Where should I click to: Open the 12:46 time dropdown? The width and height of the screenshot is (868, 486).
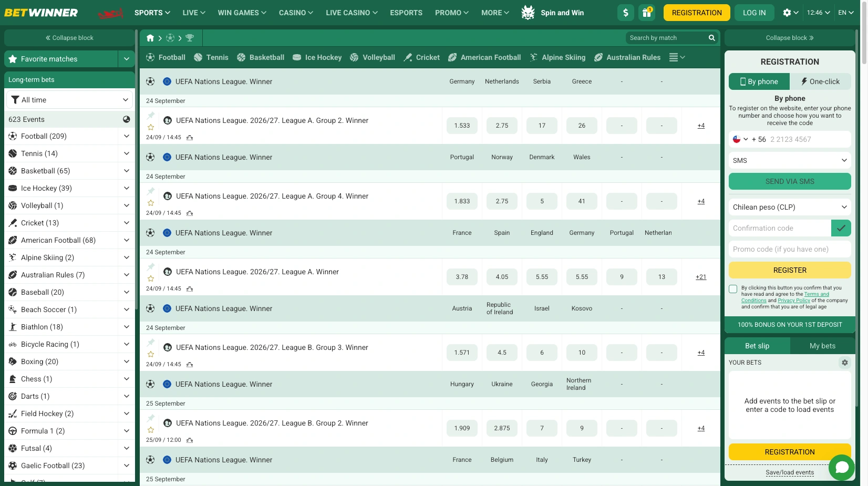(819, 13)
